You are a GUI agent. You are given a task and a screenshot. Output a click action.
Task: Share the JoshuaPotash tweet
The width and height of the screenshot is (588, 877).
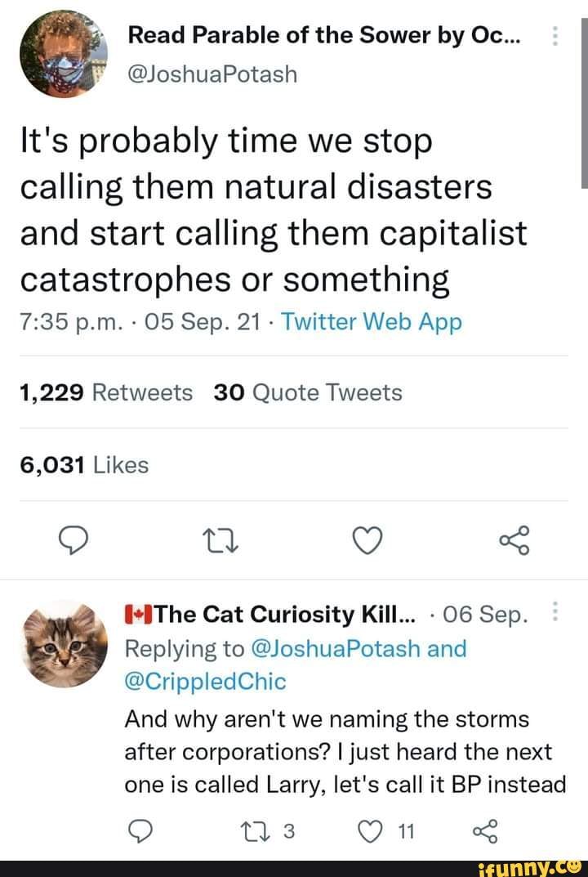[x=514, y=540]
